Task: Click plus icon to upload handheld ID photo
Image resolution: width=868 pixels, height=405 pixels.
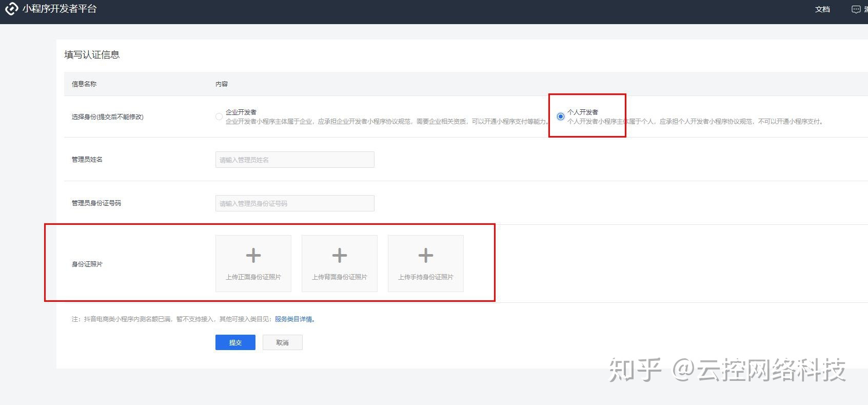Action: pos(426,255)
